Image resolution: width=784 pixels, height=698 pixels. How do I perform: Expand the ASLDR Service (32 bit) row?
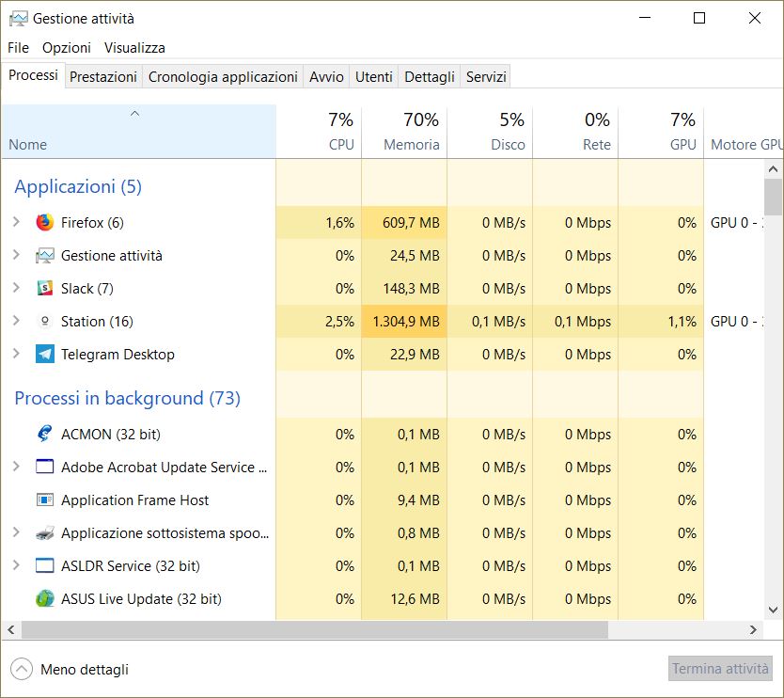click(x=17, y=565)
